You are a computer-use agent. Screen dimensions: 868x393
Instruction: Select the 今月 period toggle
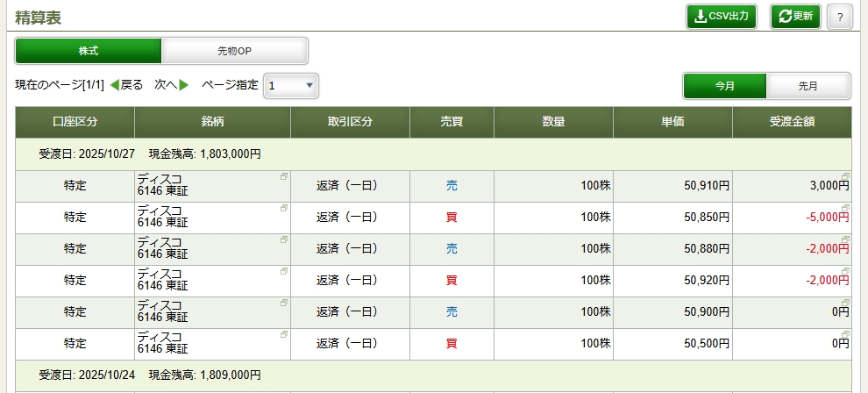pos(725,86)
